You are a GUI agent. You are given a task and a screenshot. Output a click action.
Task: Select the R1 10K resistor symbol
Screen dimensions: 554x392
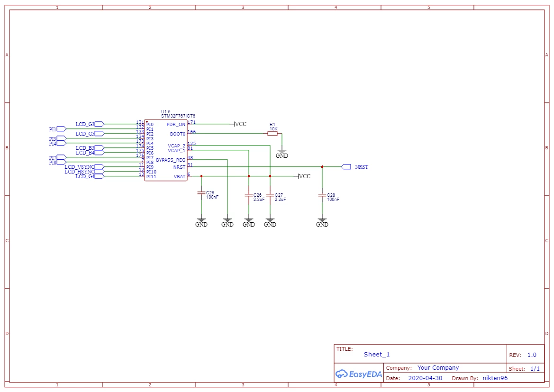point(272,134)
